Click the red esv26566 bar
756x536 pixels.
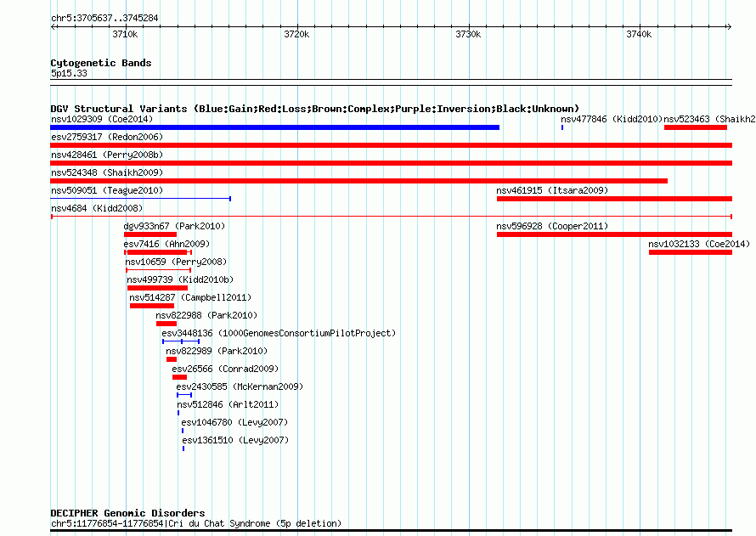tap(179, 377)
